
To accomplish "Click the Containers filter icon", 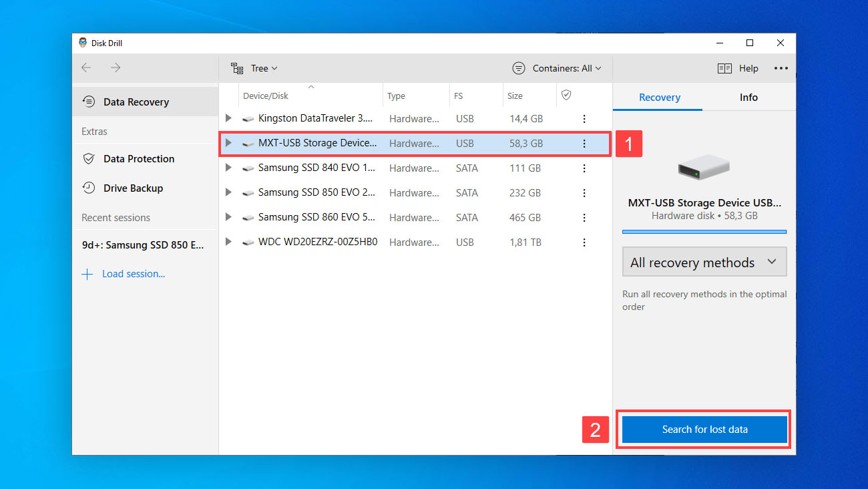I will coord(519,68).
